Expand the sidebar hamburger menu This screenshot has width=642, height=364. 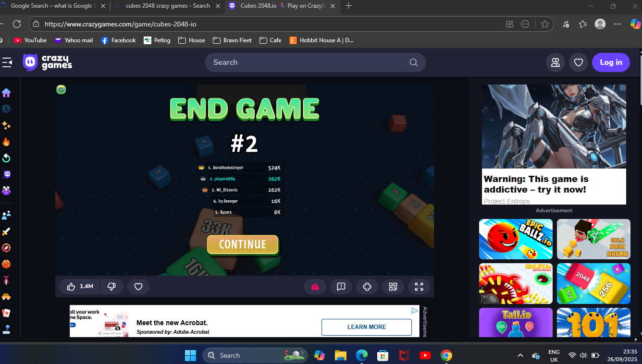(7, 62)
